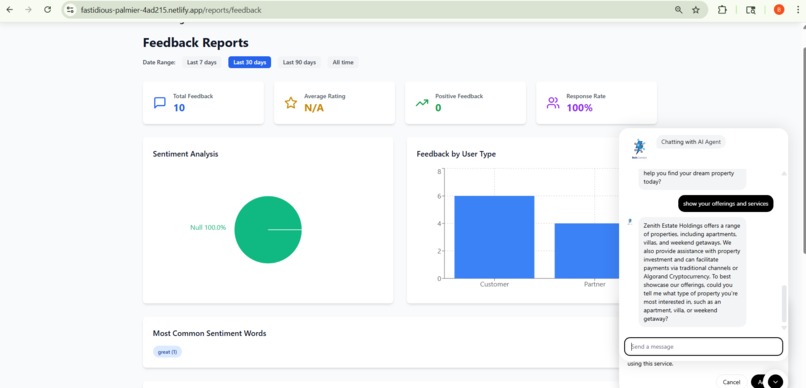
Task: Click the browser forward arrow
Action: (x=28, y=10)
